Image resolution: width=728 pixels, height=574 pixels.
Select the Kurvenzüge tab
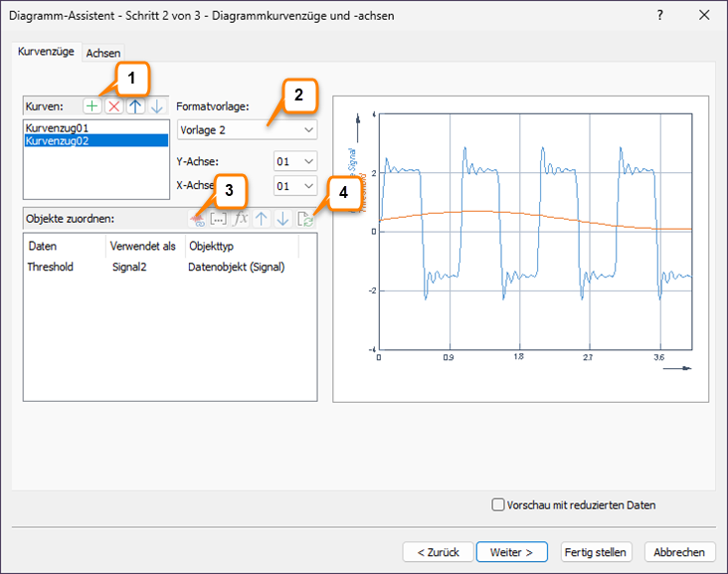pos(45,52)
